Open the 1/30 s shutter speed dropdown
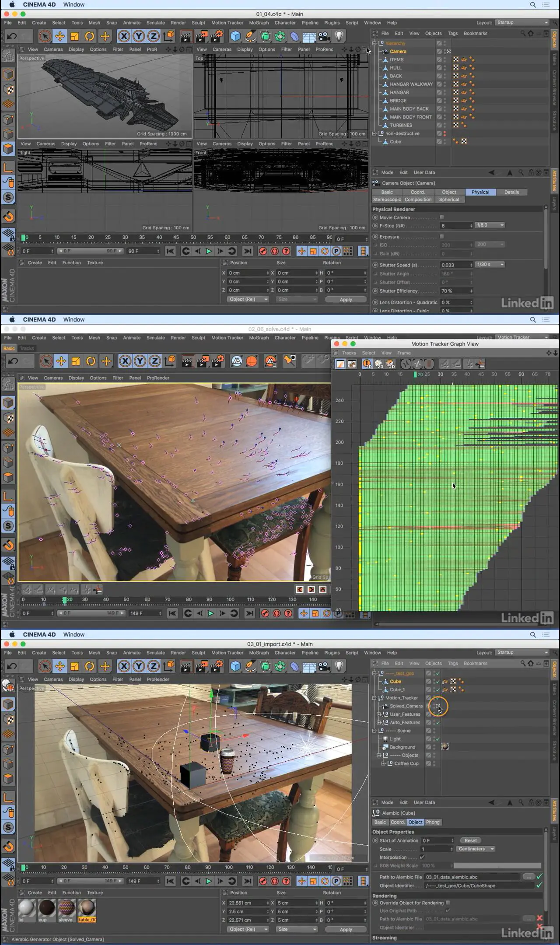560x945 pixels. (490, 265)
